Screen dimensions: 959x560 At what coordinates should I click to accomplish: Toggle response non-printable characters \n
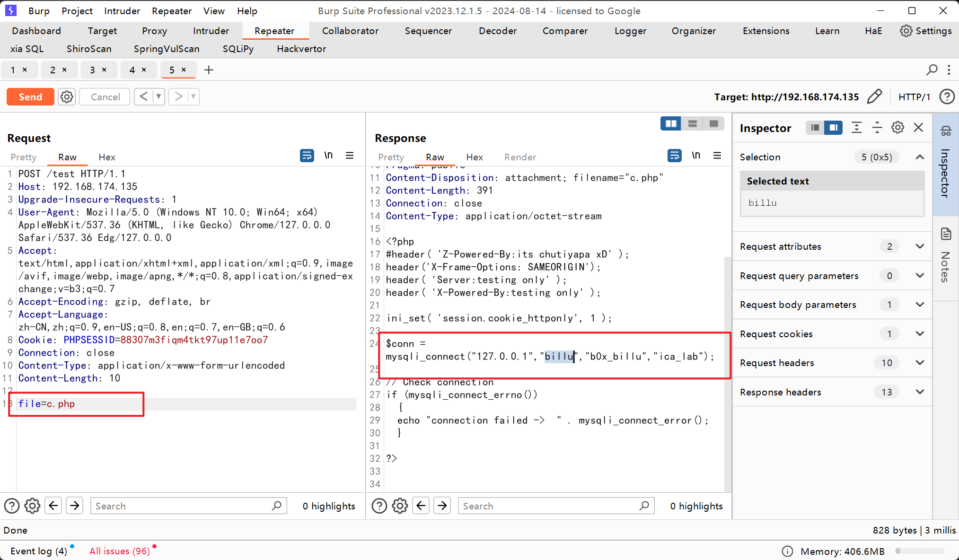coord(696,155)
